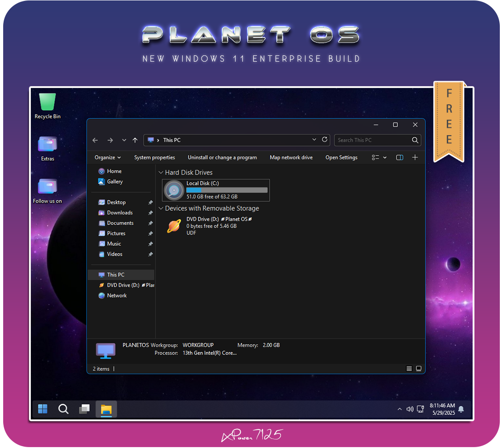Show hidden system tray icons

[400, 409]
